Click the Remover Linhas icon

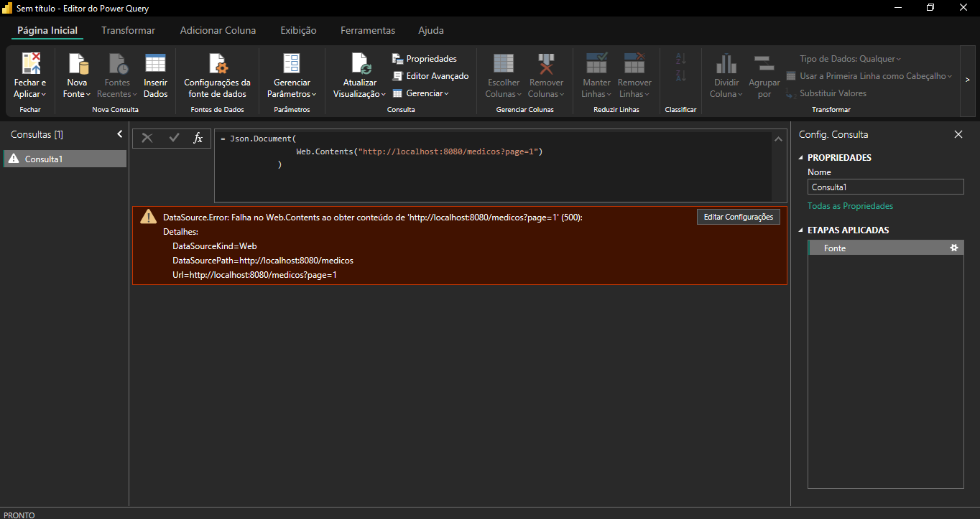tap(634, 63)
